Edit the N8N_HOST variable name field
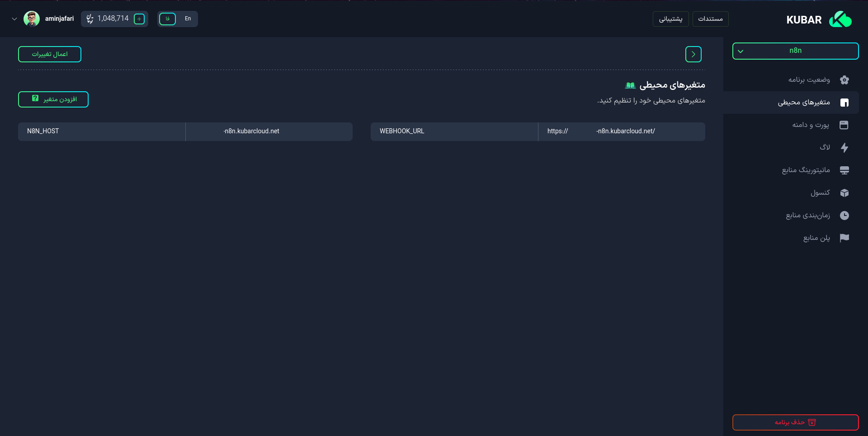Viewport: 868px width, 436px height. (x=102, y=131)
